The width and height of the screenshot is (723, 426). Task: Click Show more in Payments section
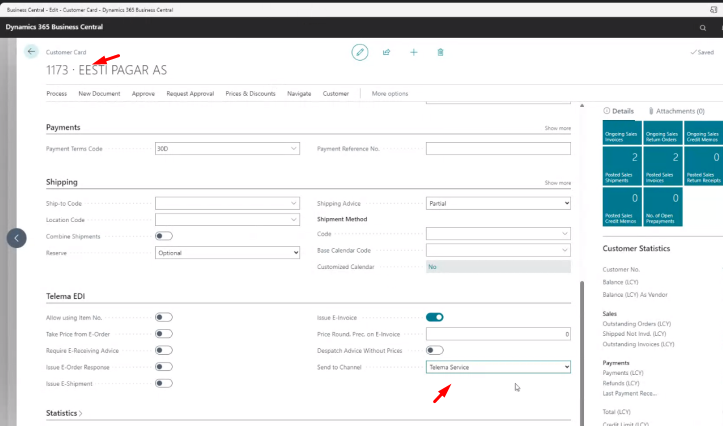point(557,128)
